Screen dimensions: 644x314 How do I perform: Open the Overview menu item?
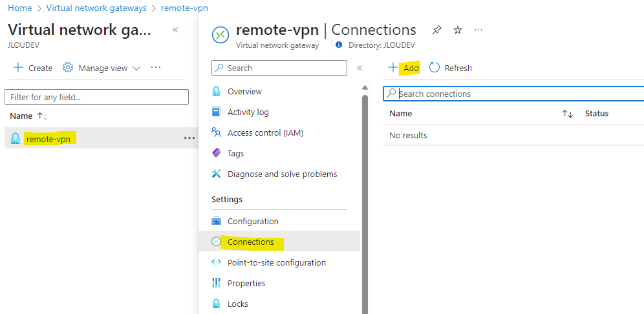pos(244,91)
